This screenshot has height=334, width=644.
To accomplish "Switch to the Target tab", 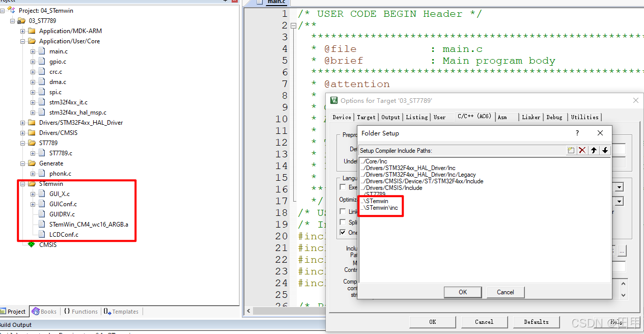I will 366,117.
